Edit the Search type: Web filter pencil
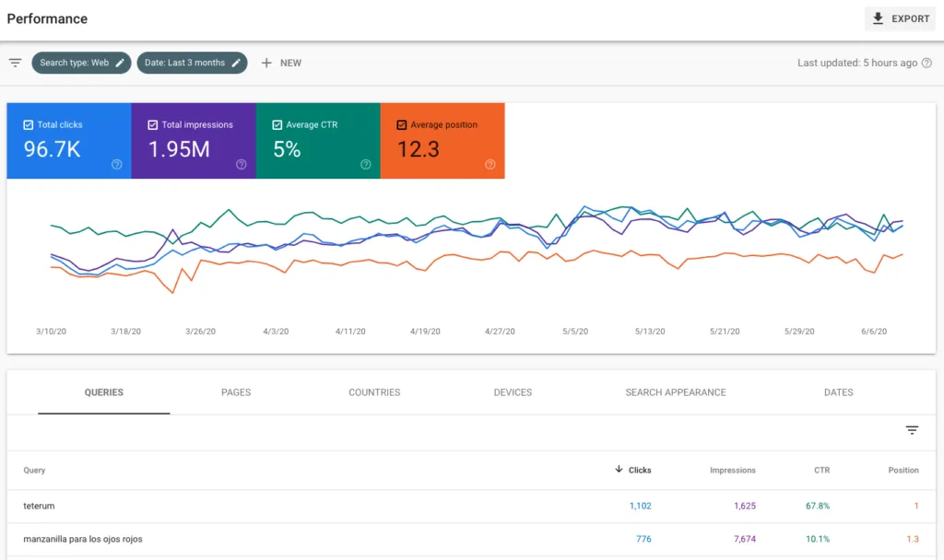Viewport: 944px width, 560px height. click(x=120, y=63)
